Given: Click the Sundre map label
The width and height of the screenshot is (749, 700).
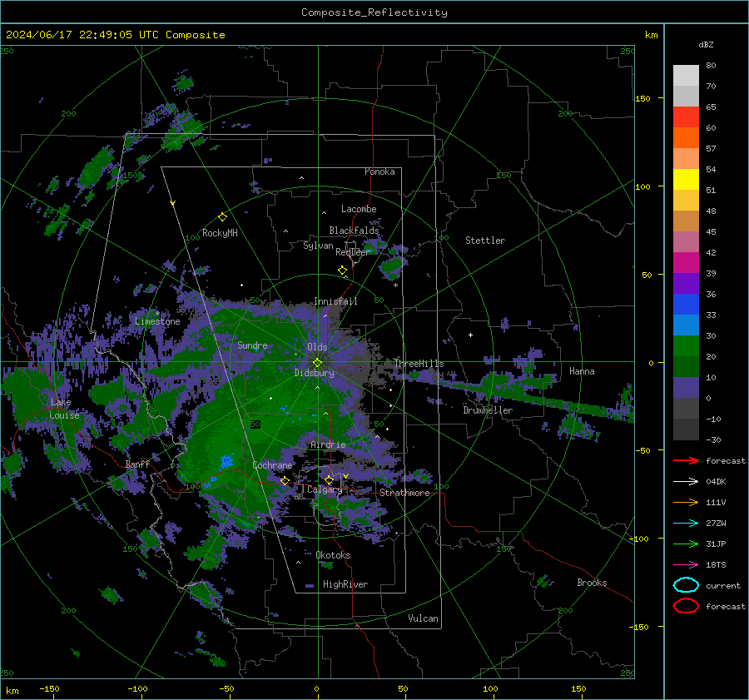Looking at the screenshot, I should point(252,345).
